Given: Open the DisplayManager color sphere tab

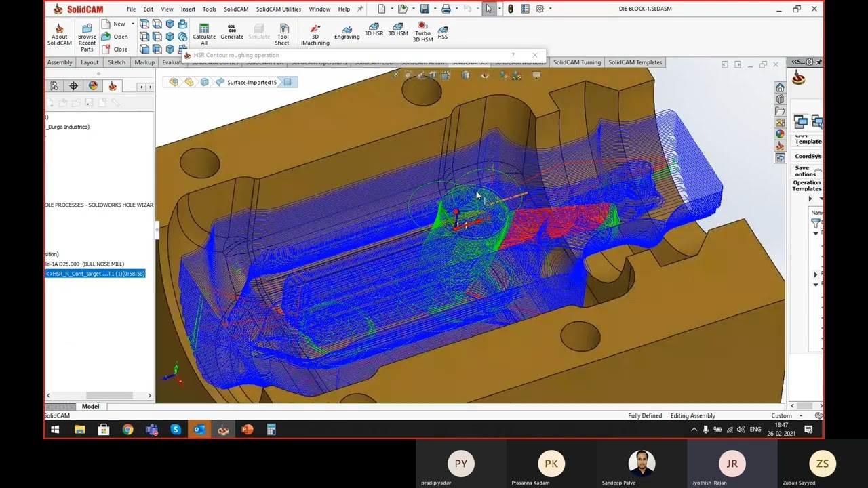Looking at the screenshot, I should (x=93, y=86).
